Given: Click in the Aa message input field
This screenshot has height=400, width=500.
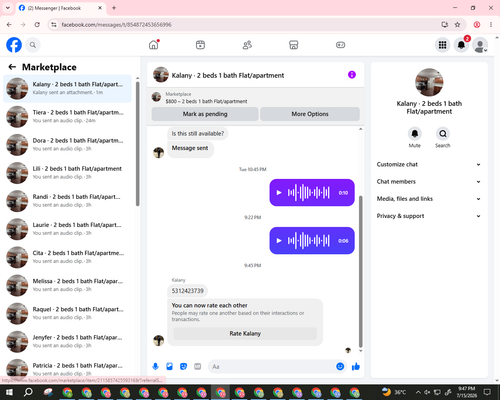Looking at the screenshot, I should point(272,367).
